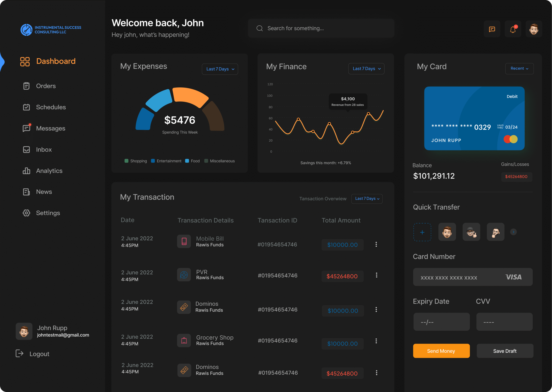This screenshot has width=552, height=392.
Task: Expand My Transaction Last 7 Days dropdown
Action: (x=367, y=199)
